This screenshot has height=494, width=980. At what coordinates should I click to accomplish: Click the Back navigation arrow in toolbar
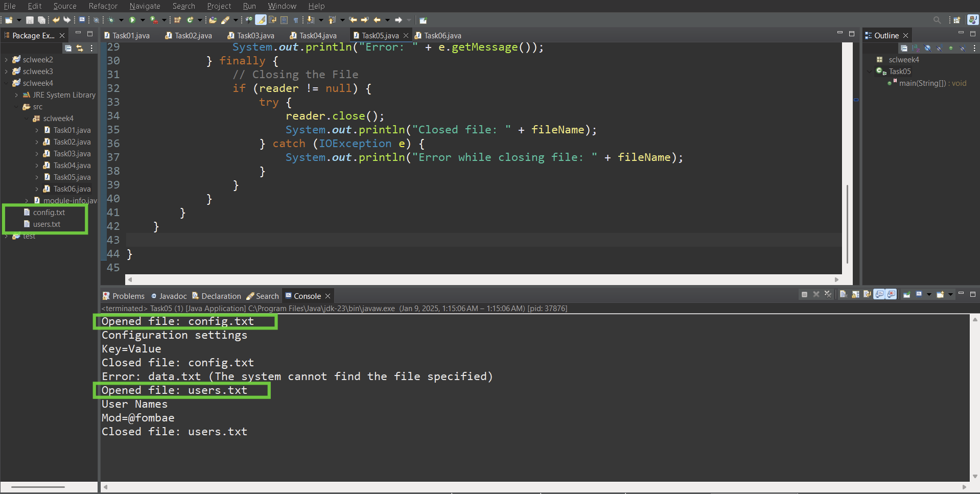click(377, 20)
